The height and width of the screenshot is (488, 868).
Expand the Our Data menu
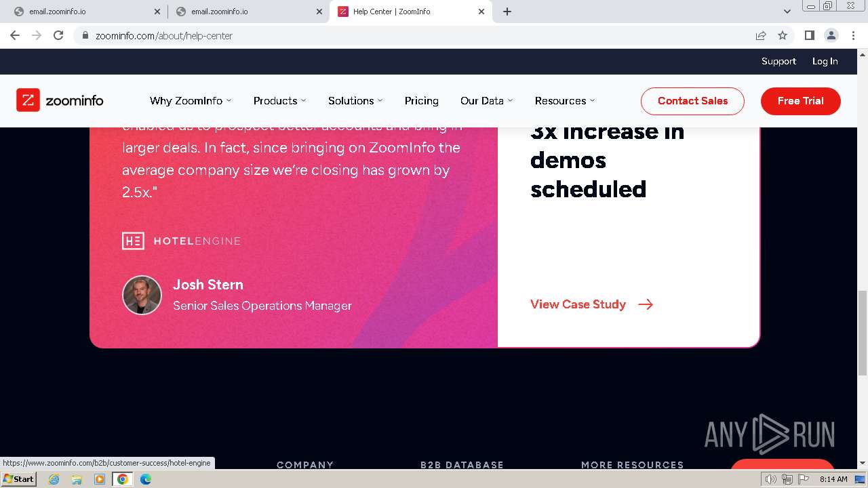[x=486, y=100]
